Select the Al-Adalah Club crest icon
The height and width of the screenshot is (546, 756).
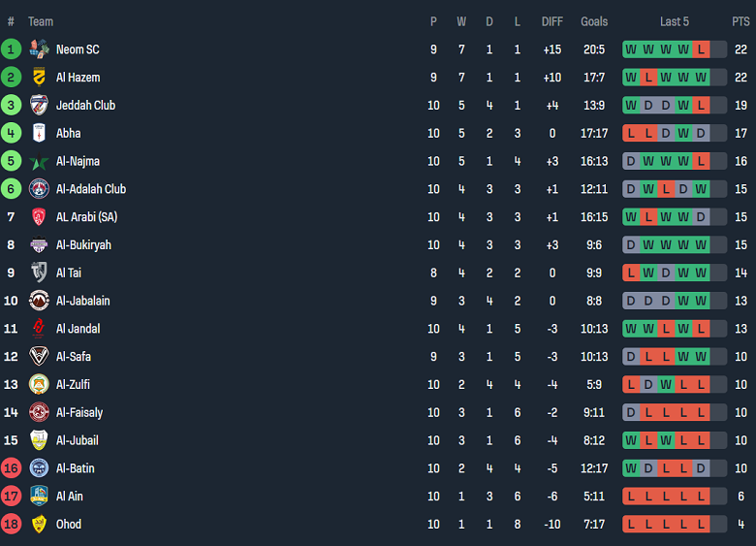(x=39, y=189)
